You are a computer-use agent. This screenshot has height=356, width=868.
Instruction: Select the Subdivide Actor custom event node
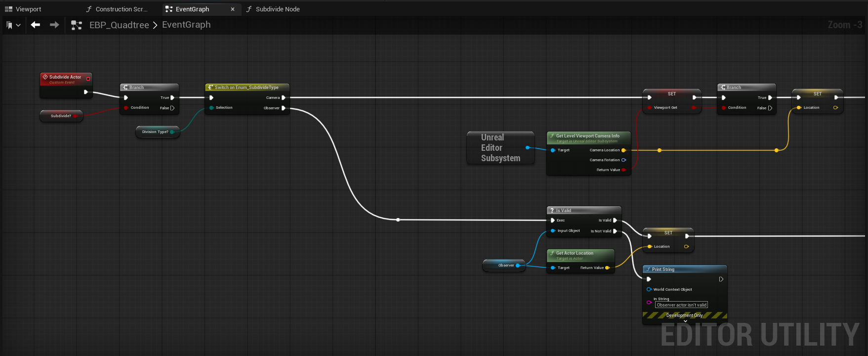pos(66,85)
